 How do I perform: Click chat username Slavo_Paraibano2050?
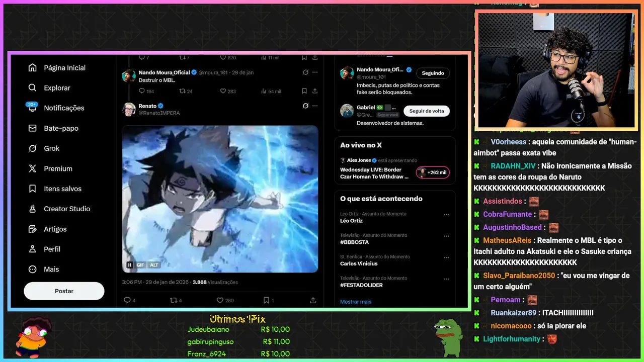tap(519, 276)
